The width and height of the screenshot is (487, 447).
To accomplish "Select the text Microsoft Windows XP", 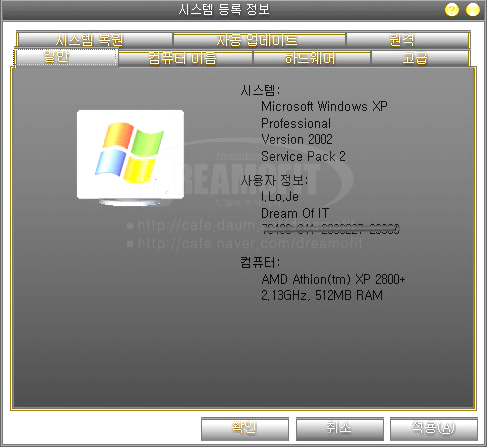I will coord(324,106).
